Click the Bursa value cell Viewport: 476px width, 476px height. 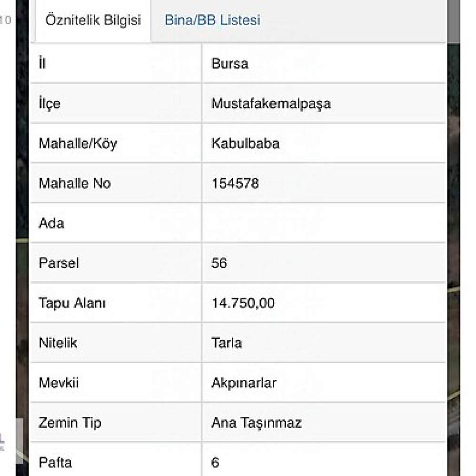(324, 63)
